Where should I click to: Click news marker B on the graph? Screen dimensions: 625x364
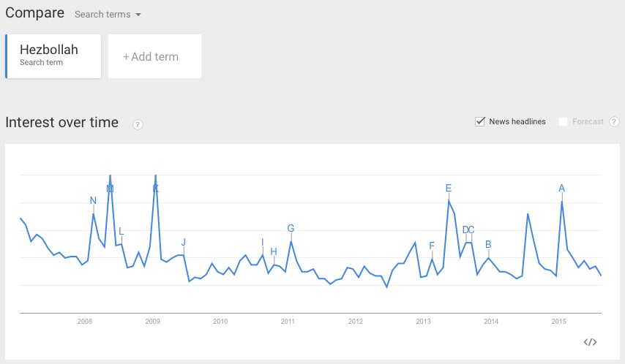click(x=488, y=244)
